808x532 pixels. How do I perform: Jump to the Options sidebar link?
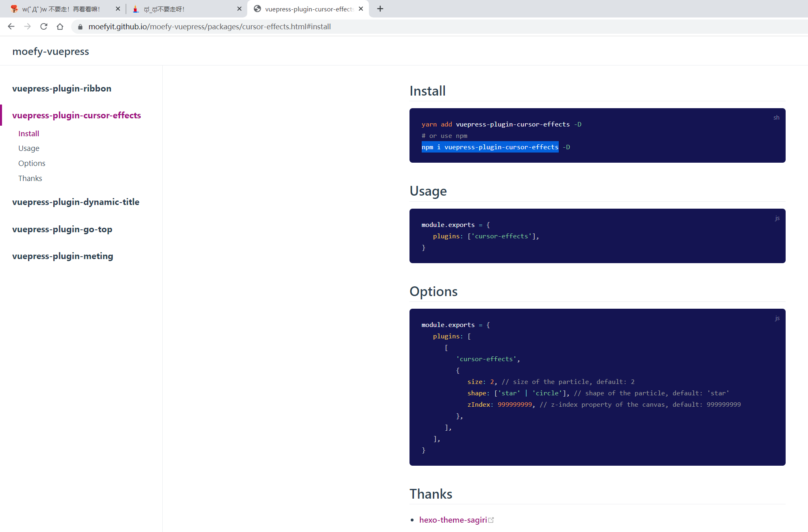click(x=32, y=163)
